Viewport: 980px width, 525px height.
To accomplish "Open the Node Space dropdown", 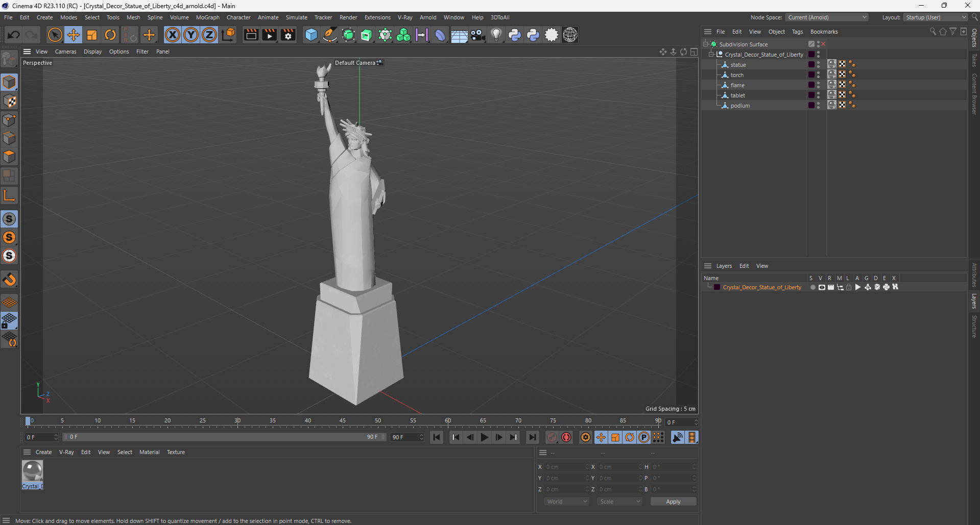I will (826, 17).
